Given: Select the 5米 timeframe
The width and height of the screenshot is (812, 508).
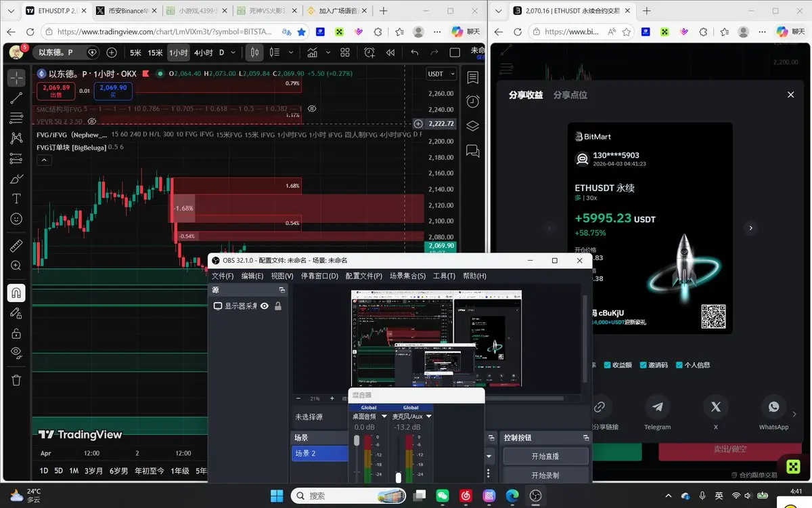Looking at the screenshot, I should [x=135, y=53].
